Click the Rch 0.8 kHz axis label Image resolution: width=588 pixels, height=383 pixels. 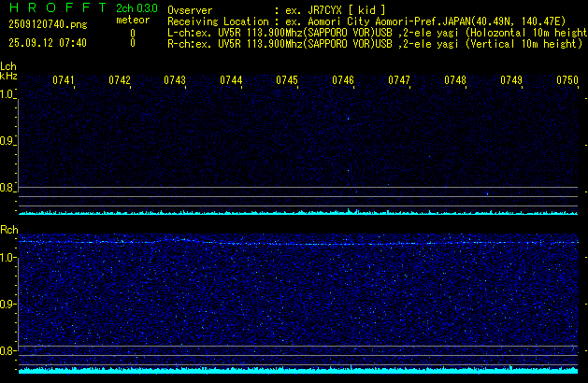(7, 350)
